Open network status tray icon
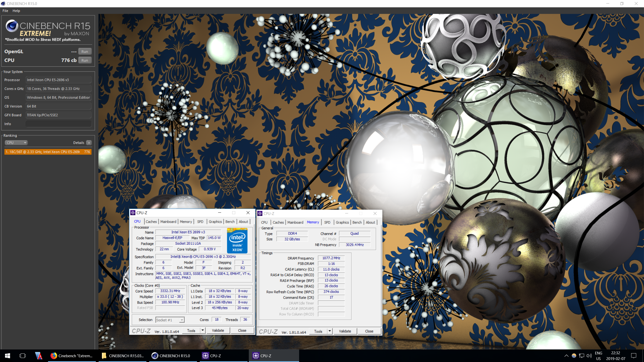 coord(582,356)
